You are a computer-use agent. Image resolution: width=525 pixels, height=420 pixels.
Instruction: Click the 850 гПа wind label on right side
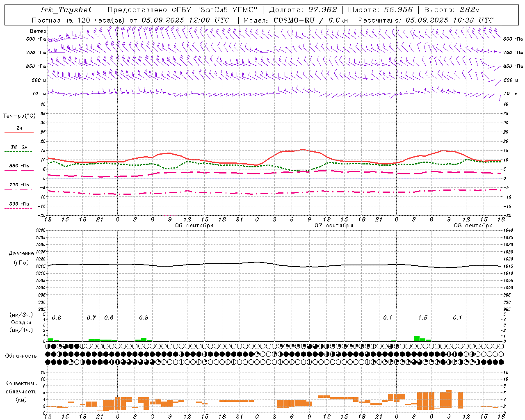pos(513,66)
